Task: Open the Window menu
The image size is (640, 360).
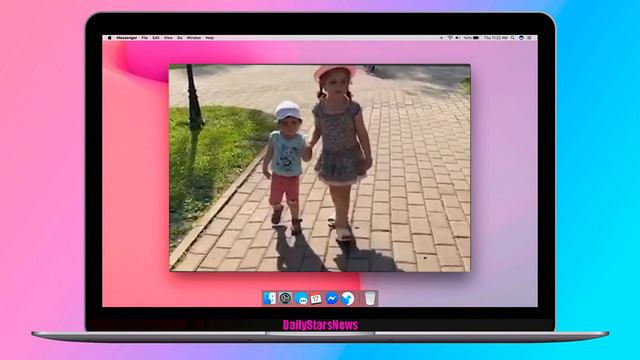Action: coord(194,38)
